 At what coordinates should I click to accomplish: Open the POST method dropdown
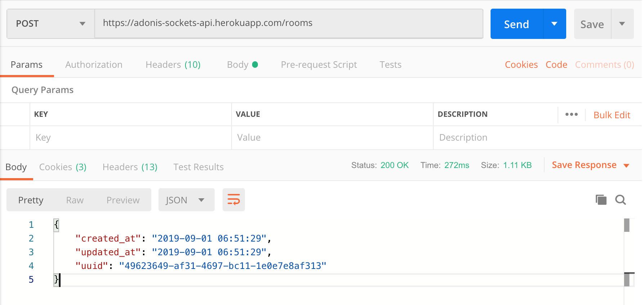[50, 24]
